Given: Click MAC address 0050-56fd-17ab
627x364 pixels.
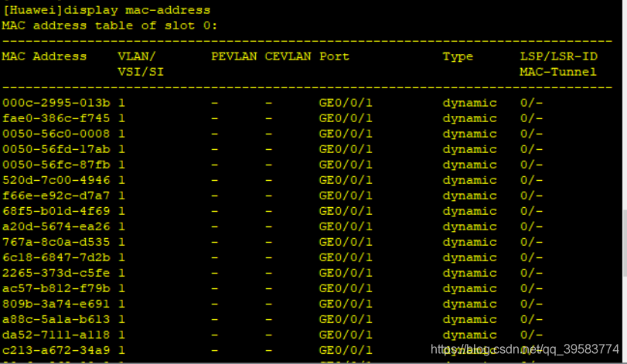Looking at the screenshot, I should click(x=56, y=149).
